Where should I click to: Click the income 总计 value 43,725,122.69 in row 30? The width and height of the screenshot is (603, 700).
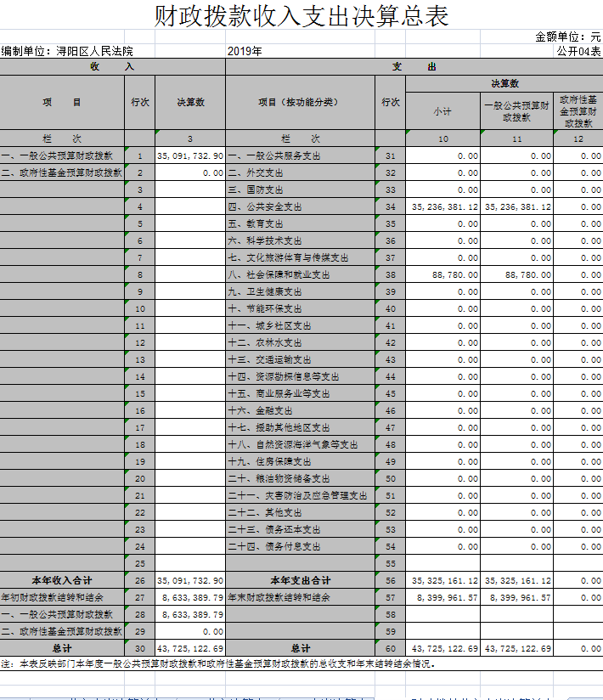pos(190,649)
